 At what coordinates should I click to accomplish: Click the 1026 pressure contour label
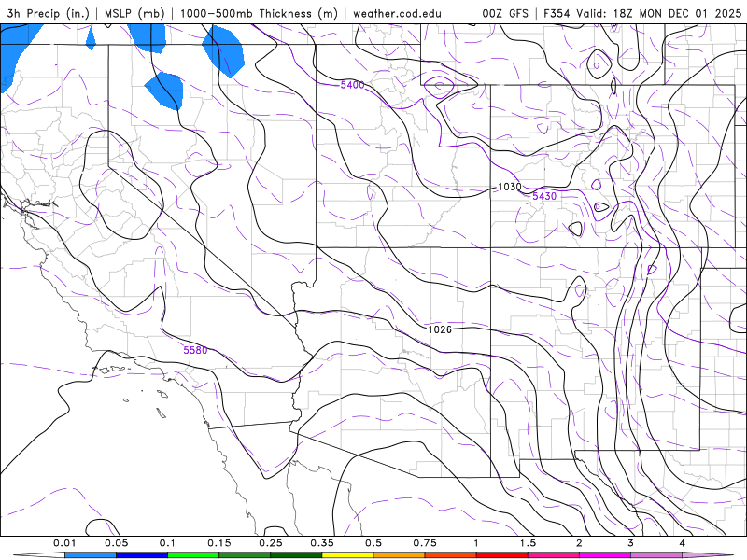pos(440,329)
